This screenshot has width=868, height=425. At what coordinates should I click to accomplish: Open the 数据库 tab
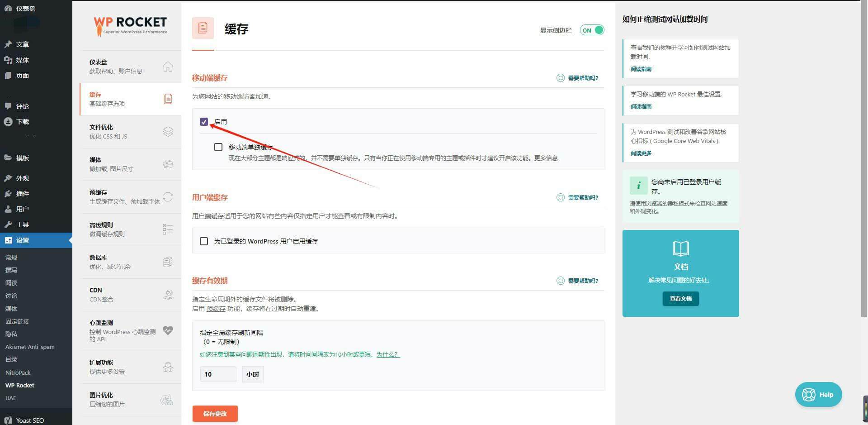click(x=130, y=262)
